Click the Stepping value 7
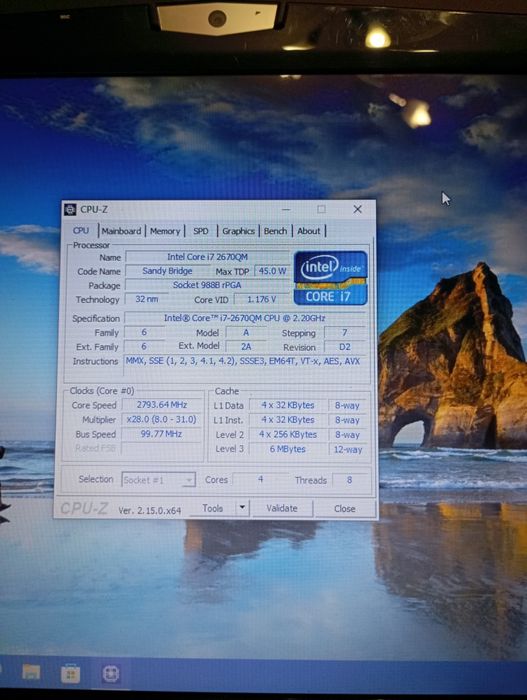This screenshot has height=700, width=527. tap(345, 333)
